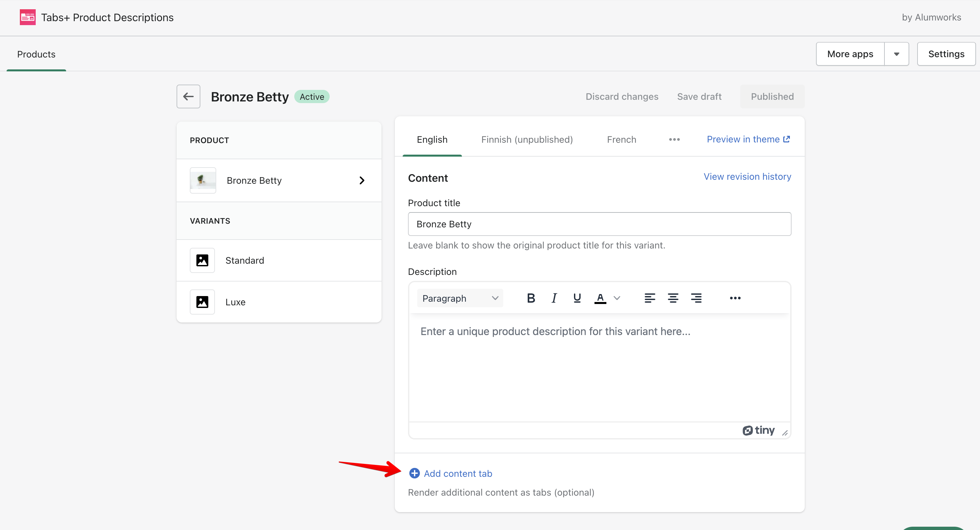The width and height of the screenshot is (980, 530).
Task: Switch to the French language tab
Action: (x=622, y=139)
